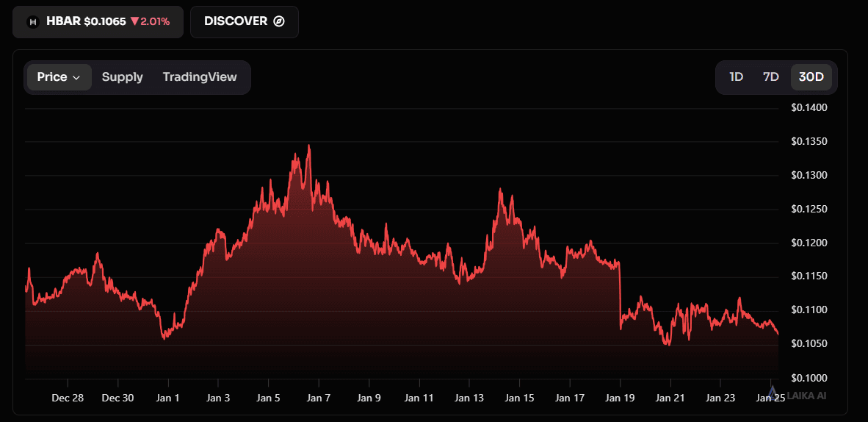Click the HBAR $0.1065 price button
The height and width of the screenshot is (422, 868).
(98, 22)
